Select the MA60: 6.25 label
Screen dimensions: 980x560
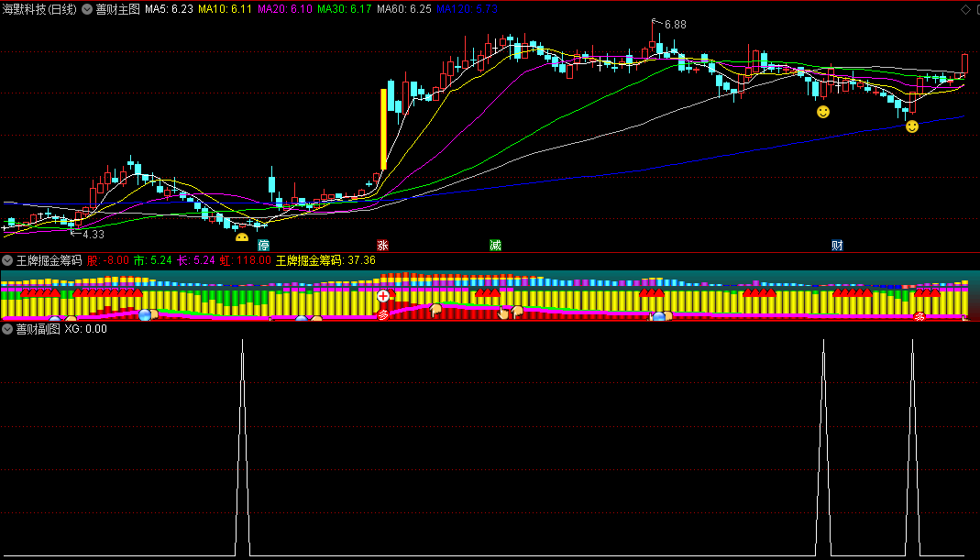click(x=403, y=9)
